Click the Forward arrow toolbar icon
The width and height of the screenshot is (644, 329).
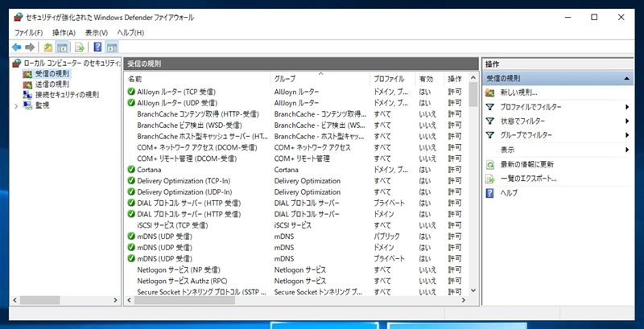click(x=30, y=47)
